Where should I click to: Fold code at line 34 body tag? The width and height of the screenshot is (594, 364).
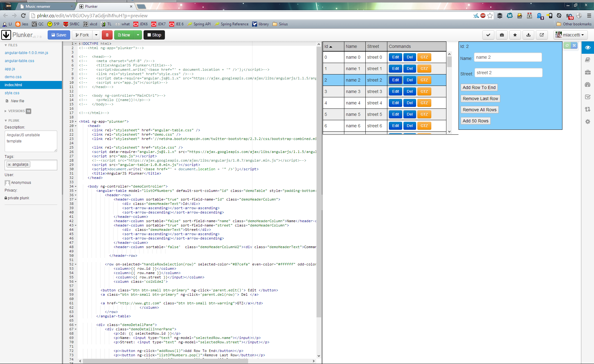75,186
